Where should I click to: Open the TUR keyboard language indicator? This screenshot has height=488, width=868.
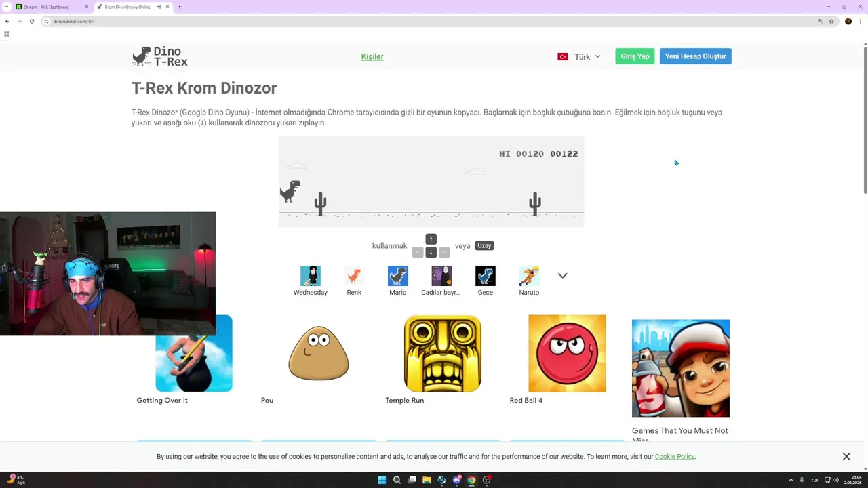(x=814, y=480)
